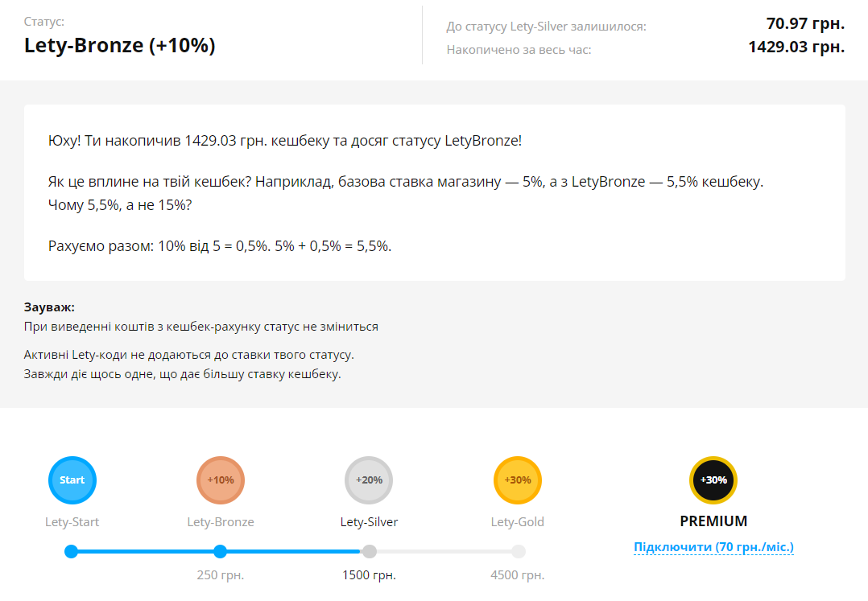868x601 pixels.
Task: Click the 70.97 грн. remaining amount
Action: 804,25
